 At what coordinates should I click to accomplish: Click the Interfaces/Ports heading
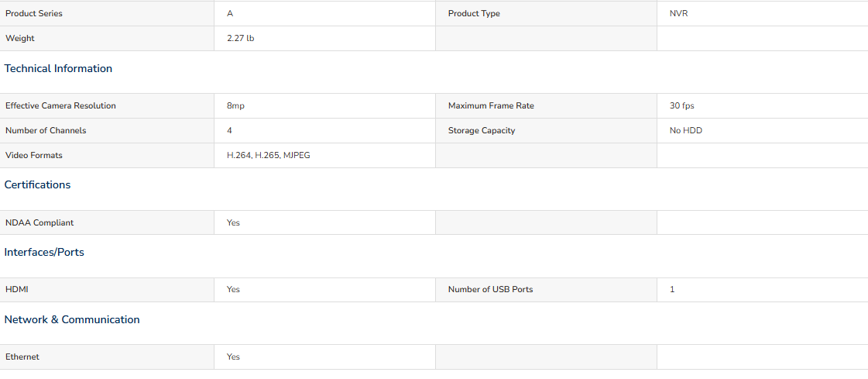tap(44, 252)
